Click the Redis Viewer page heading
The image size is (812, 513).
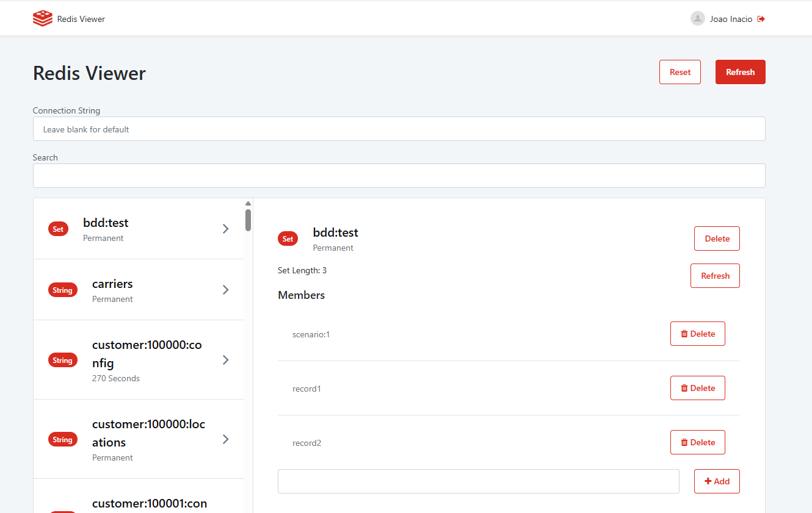tap(89, 73)
